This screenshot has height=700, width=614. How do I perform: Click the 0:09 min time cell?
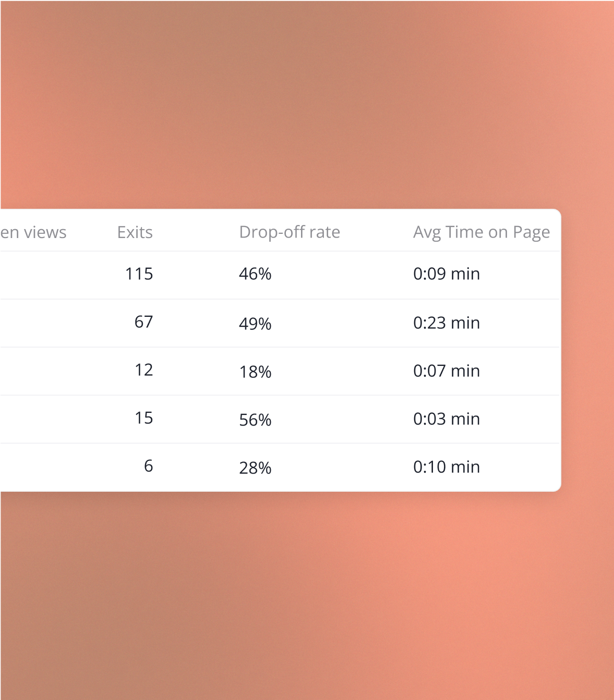coord(446,274)
